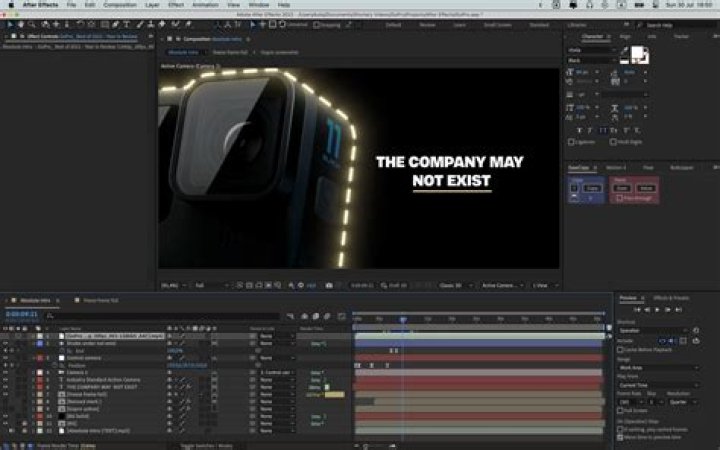Click the Review workspace button
Viewport: 720px width, 450px height.
(424, 25)
